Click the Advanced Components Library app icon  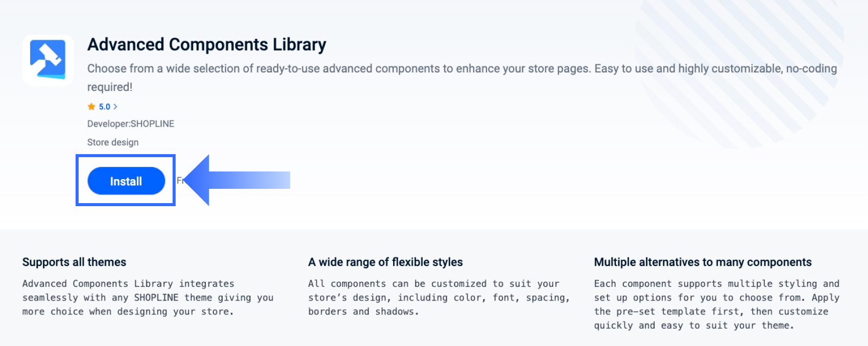(x=48, y=60)
